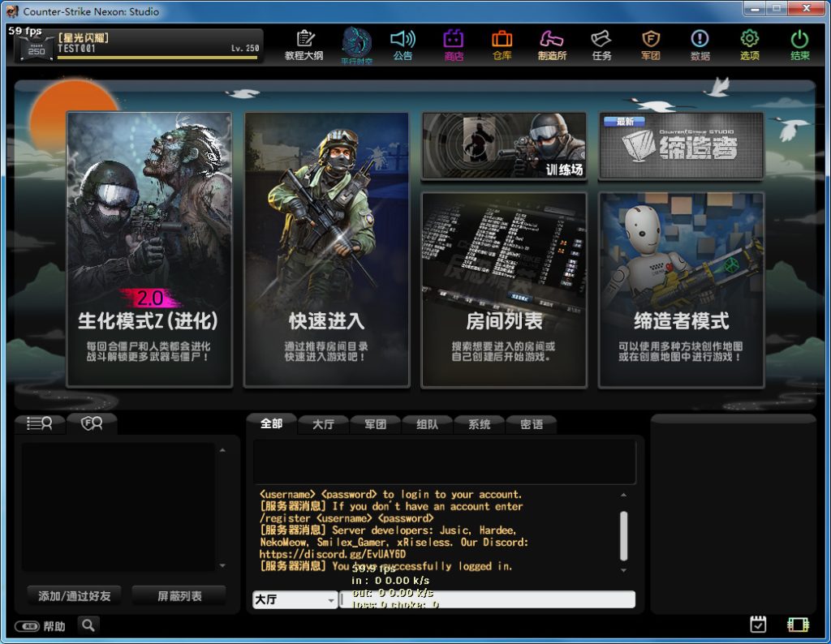The image size is (831, 644).
Task: Toggle the 帮助 (Help) switch
Action: pyautogui.click(x=25, y=625)
